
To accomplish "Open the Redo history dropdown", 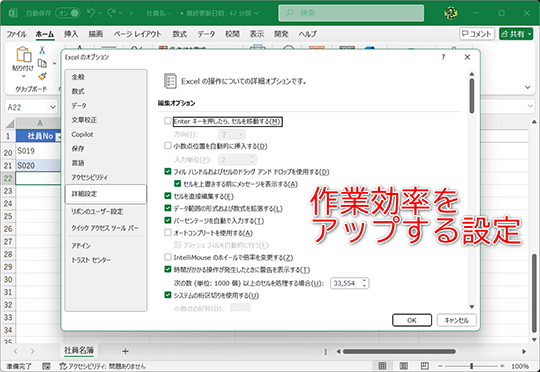I will click(120, 13).
